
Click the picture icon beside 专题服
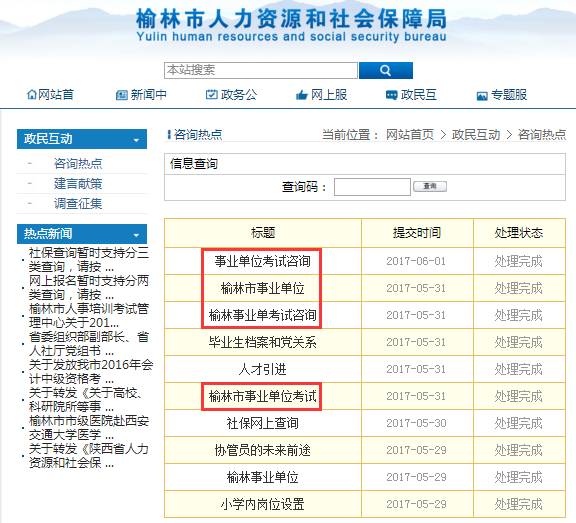[482, 96]
